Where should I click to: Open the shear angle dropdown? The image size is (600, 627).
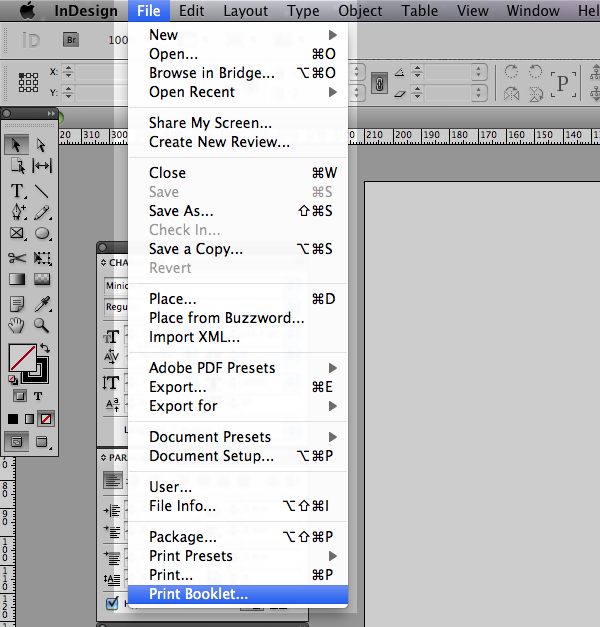[x=478, y=94]
